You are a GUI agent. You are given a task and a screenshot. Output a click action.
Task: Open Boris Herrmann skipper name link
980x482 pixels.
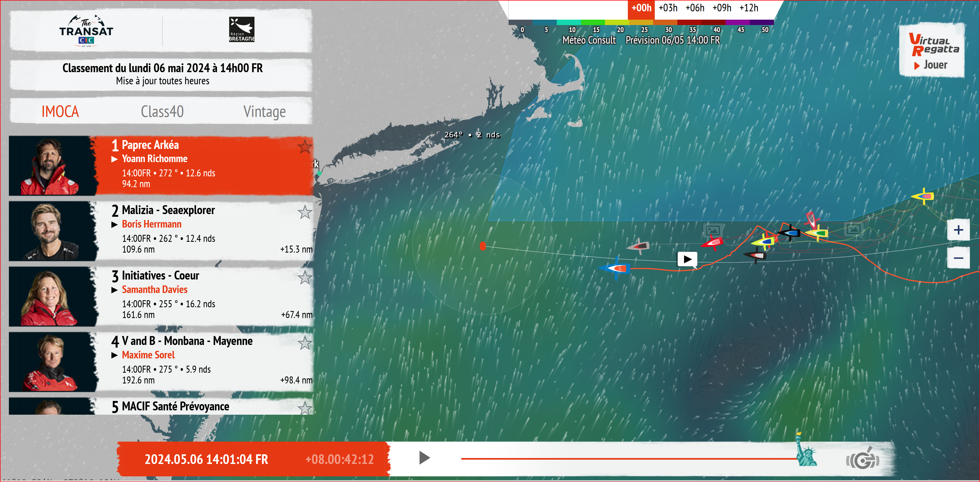click(x=151, y=224)
